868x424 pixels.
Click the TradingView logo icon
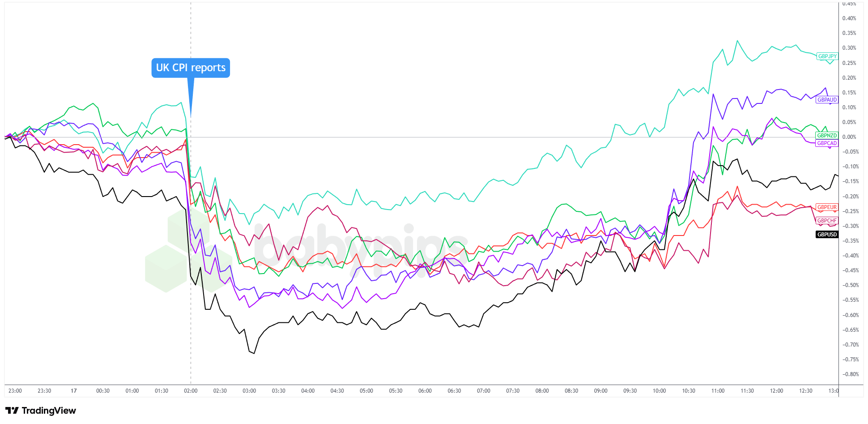coord(12,411)
